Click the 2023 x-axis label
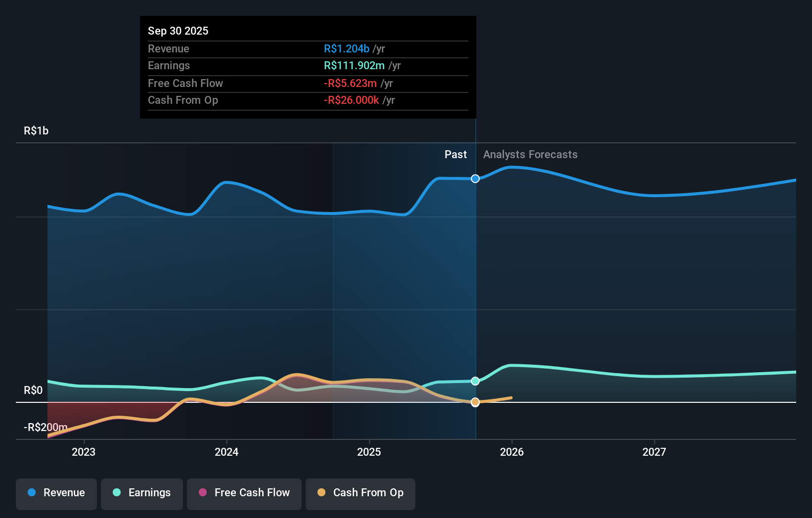The image size is (812, 518). coord(84,452)
